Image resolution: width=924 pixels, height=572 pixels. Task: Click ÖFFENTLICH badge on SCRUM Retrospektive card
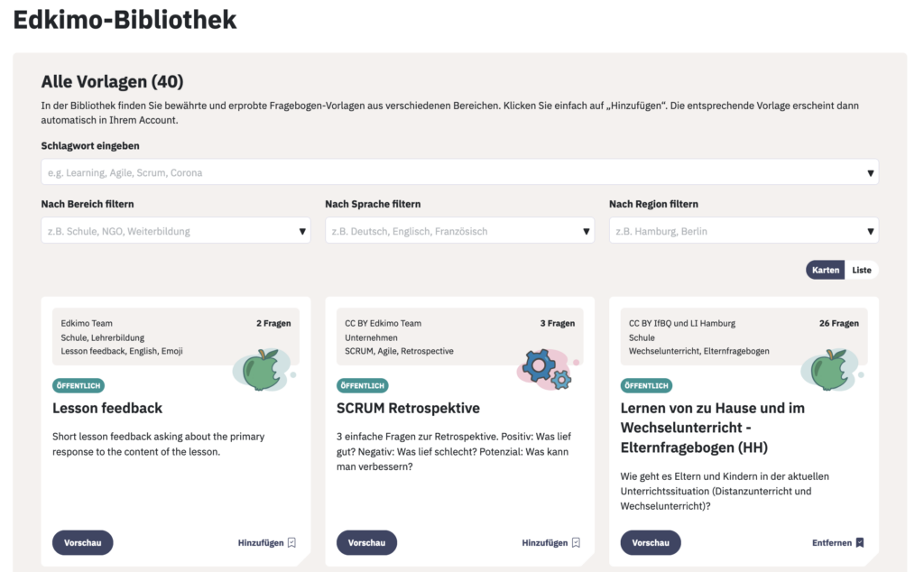[363, 386]
